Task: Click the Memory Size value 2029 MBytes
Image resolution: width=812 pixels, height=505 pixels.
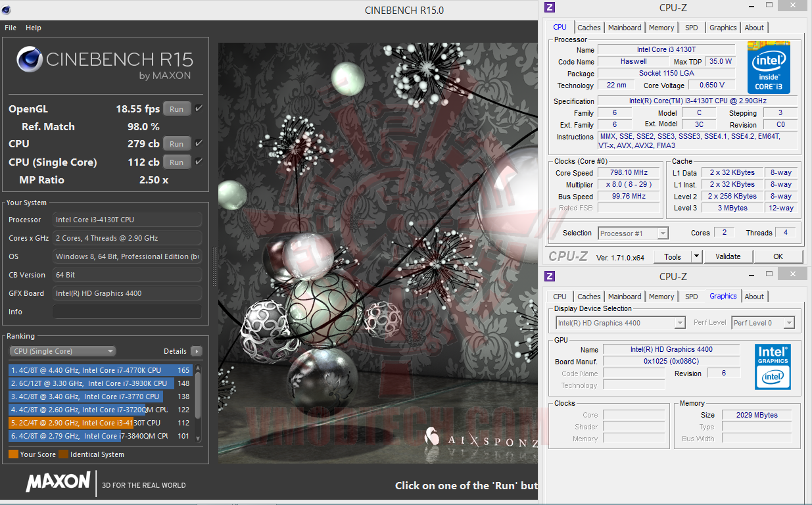Action: click(x=757, y=415)
